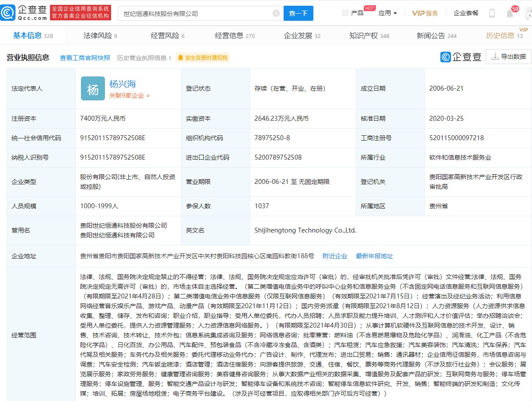Screen dimensions: 532x401
Task: Switch to 法律风险 tab
Action: tap(100, 36)
